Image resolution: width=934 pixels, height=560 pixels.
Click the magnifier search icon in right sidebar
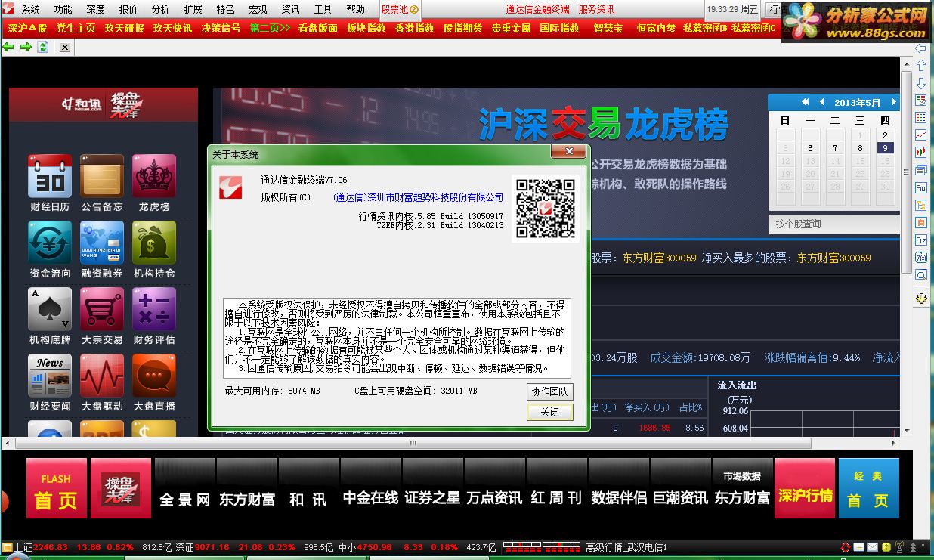pyautogui.click(x=920, y=275)
